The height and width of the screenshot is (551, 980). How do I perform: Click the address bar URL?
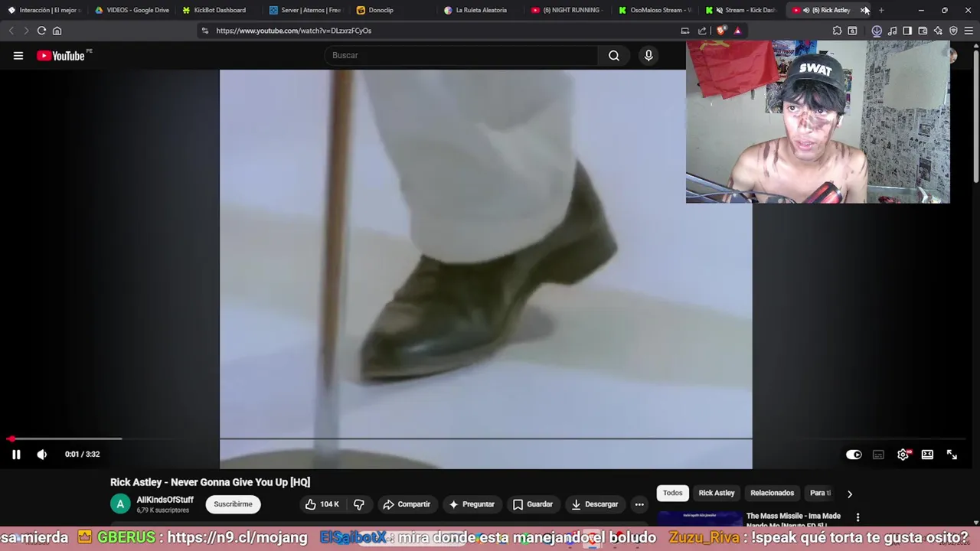[x=293, y=31]
